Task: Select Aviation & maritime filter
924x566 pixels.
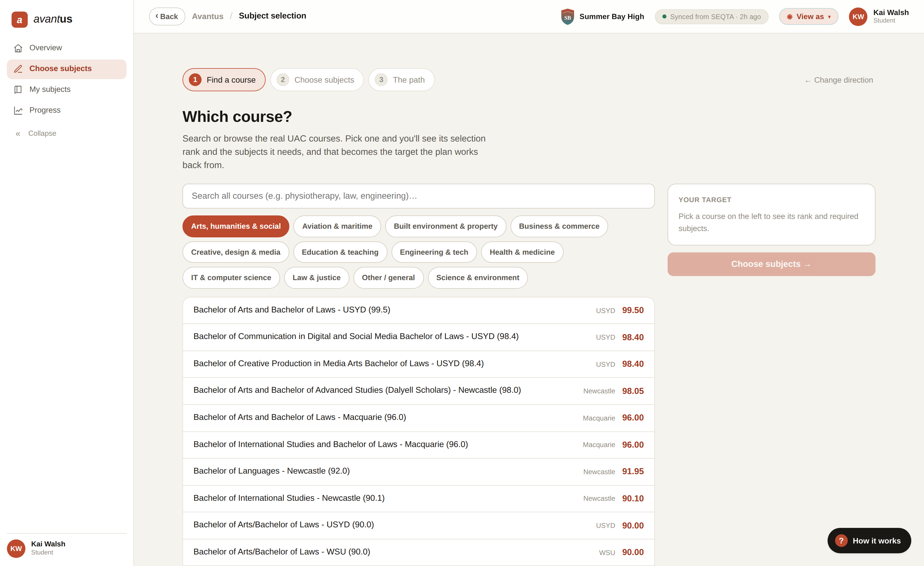Action: tap(337, 226)
